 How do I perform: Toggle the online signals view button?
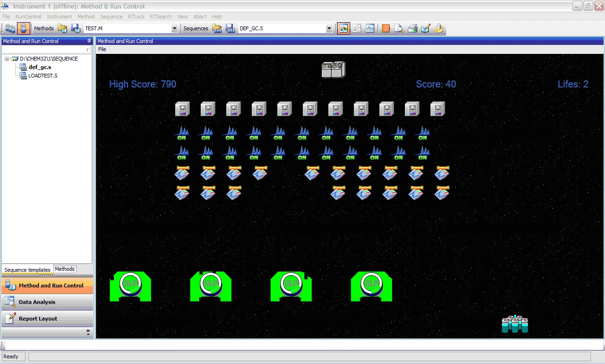point(370,28)
